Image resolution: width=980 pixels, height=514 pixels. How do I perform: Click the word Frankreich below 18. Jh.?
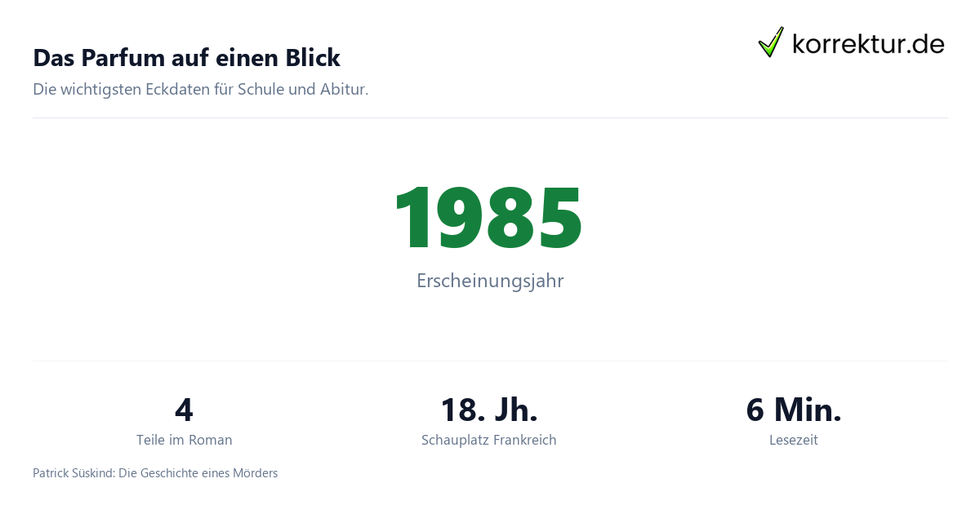pyautogui.click(x=525, y=440)
